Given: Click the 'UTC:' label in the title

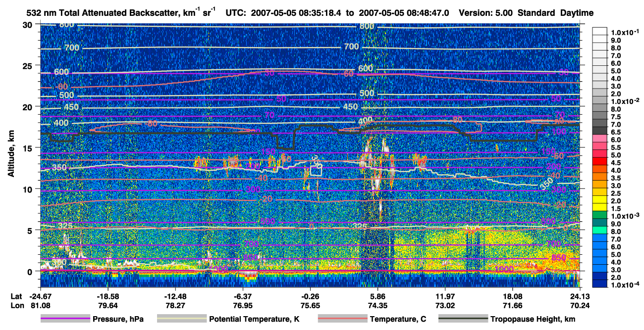Looking at the screenshot, I should 236,13.
